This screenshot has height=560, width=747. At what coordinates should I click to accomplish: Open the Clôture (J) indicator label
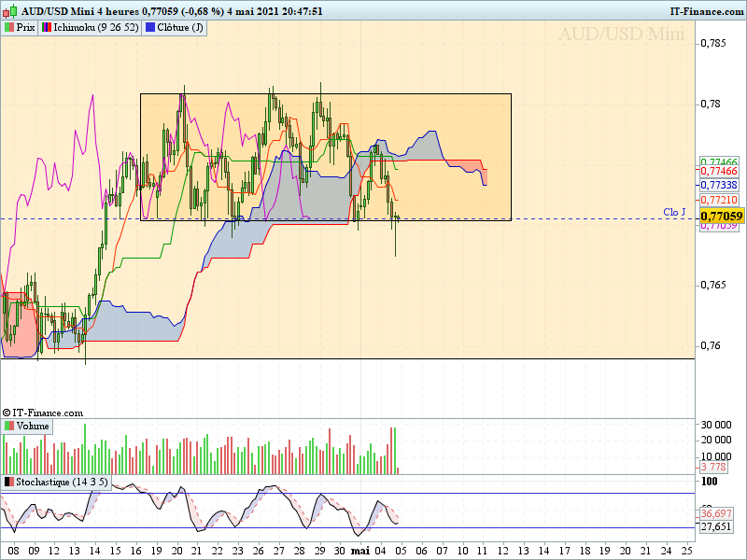pyautogui.click(x=180, y=28)
